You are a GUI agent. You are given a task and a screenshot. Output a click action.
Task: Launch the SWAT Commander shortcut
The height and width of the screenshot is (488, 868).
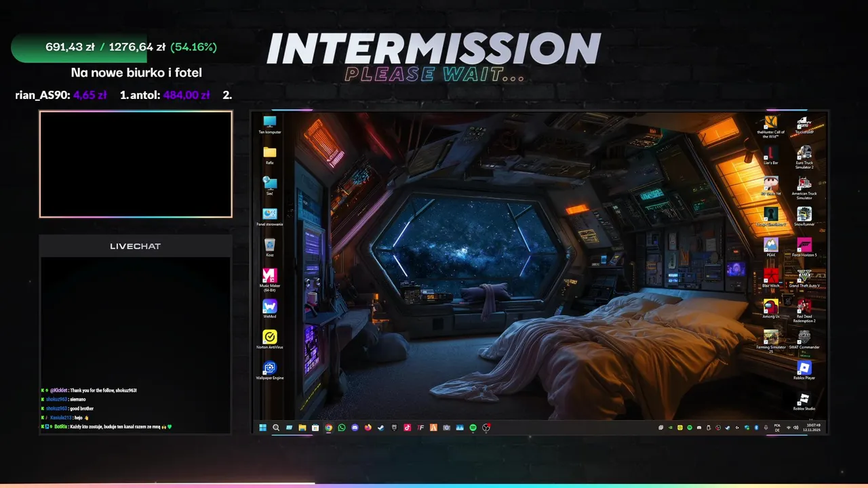click(804, 340)
